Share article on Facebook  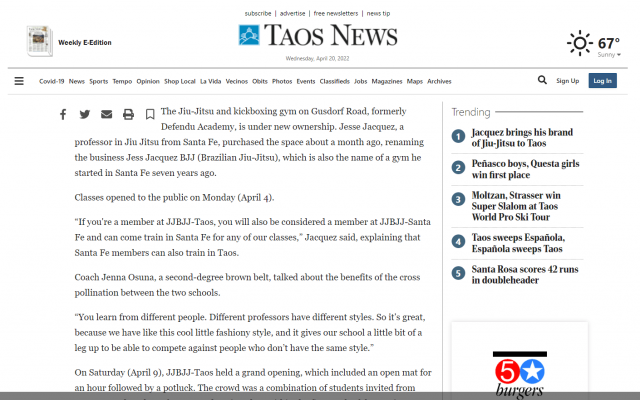click(63, 115)
